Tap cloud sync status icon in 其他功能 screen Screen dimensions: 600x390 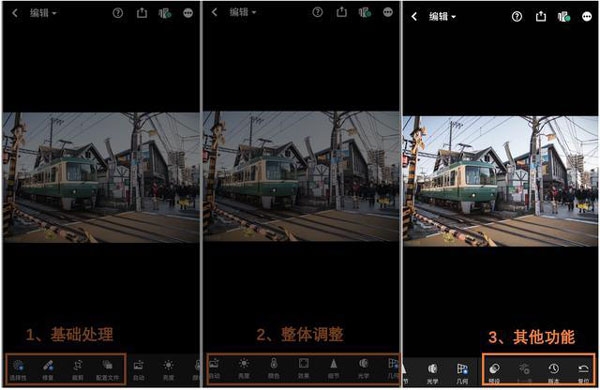(564, 16)
